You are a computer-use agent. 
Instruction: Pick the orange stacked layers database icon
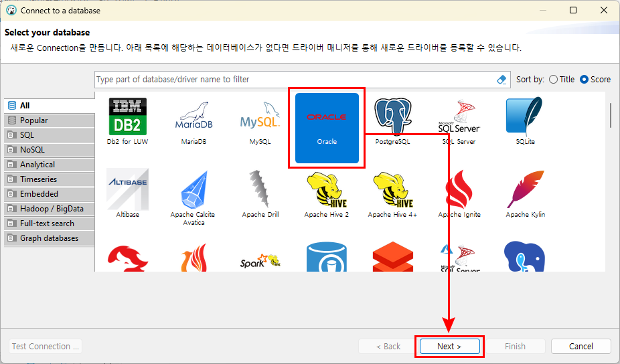click(392, 256)
